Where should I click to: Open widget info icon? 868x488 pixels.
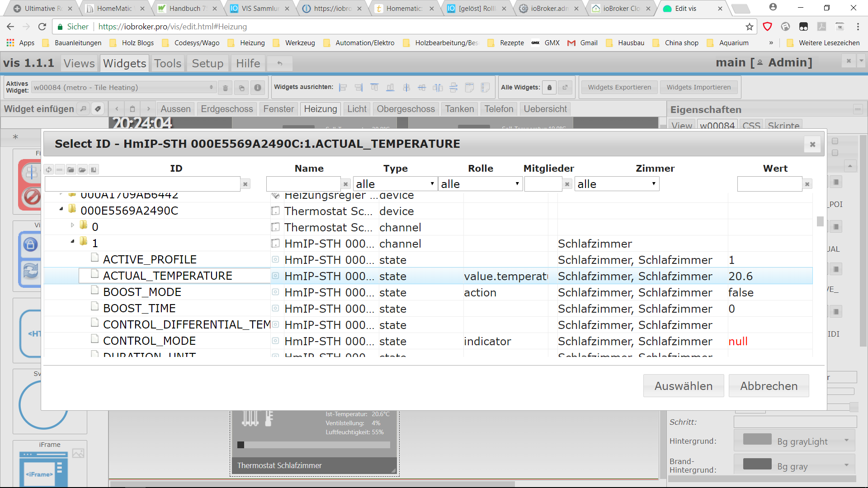(258, 88)
